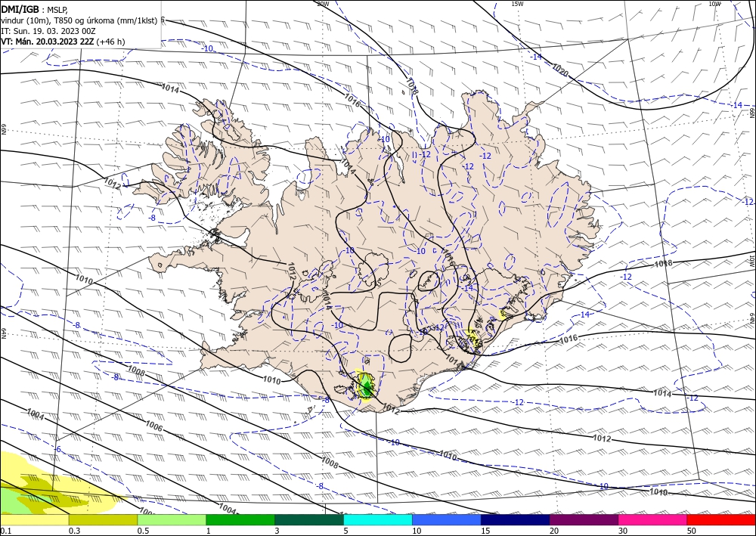This screenshot has height=536, width=756.
Task: Click the pale yellow 0.1–0.3 legend swatch
Action: (34, 519)
